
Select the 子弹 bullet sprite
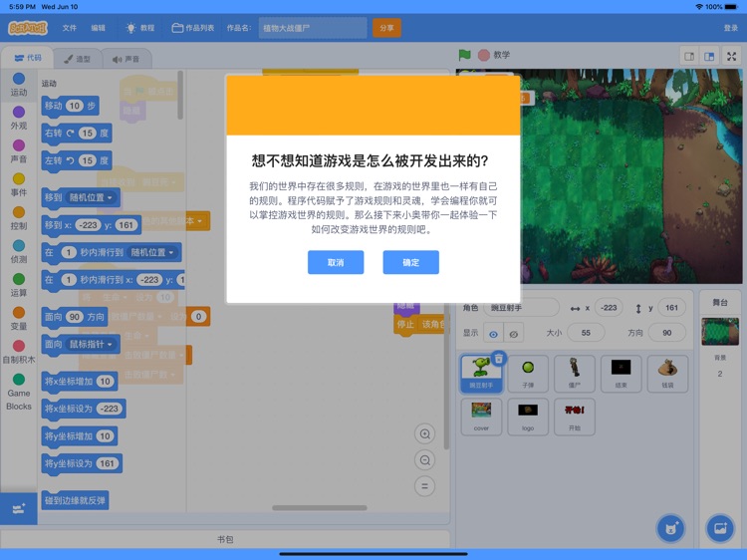click(x=527, y=374)
